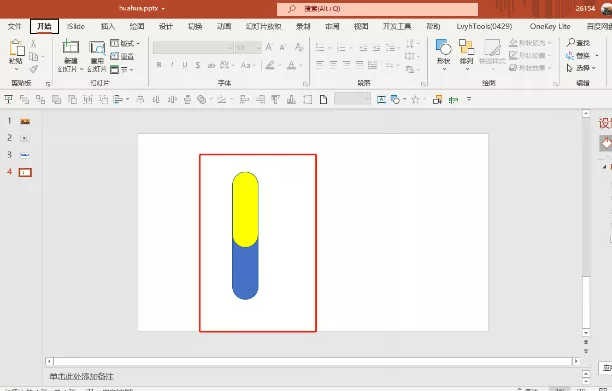Toggle Justify paragraph alignment
612x391 pixels.
coord(359,65)
